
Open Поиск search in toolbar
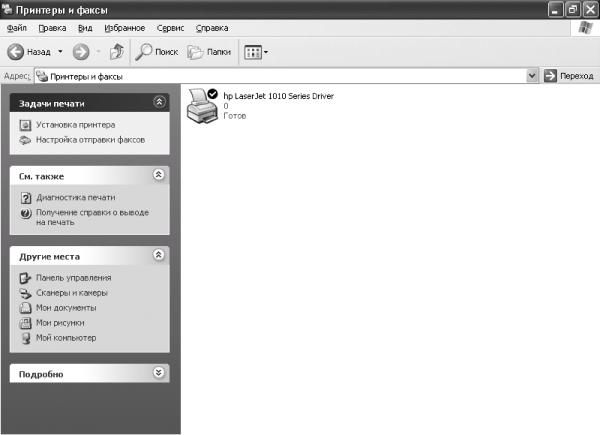click(157, 51)
